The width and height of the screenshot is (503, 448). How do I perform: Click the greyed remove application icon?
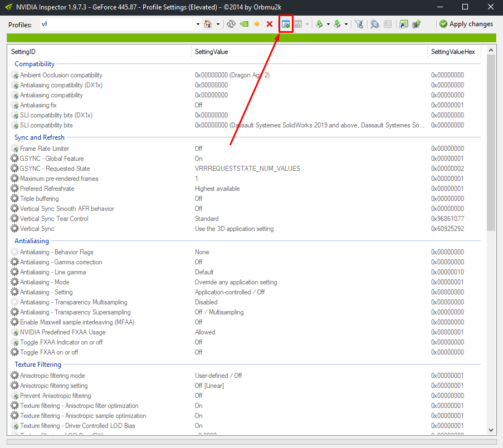pyautogui.click(x=299, y=24)
